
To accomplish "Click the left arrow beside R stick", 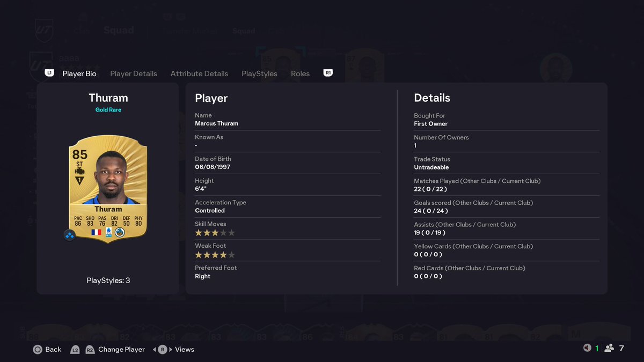I will click(x=155, y=349).
